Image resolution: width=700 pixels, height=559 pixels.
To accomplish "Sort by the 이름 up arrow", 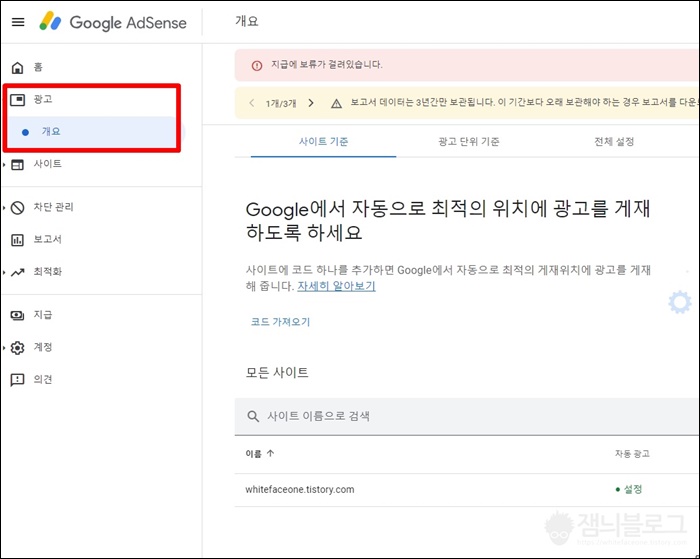I will (x=270, y=453).
